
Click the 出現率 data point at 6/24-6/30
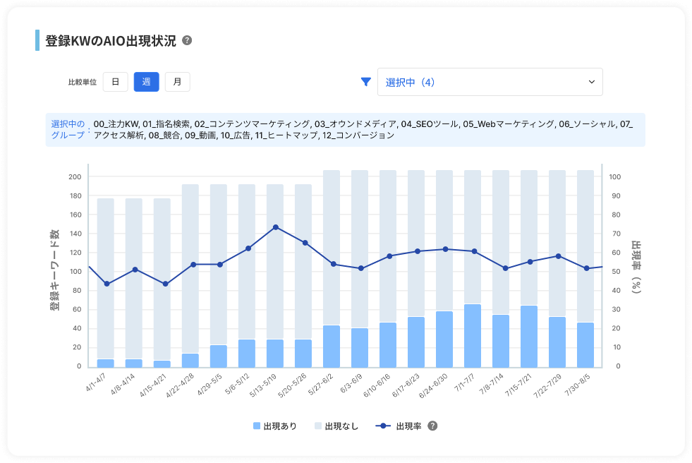444,249
